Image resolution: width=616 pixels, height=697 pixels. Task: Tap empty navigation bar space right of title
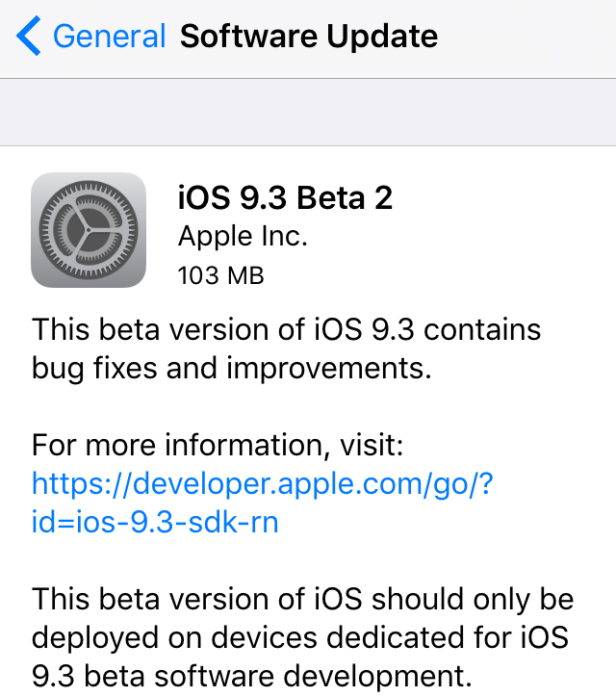(529, 37)
